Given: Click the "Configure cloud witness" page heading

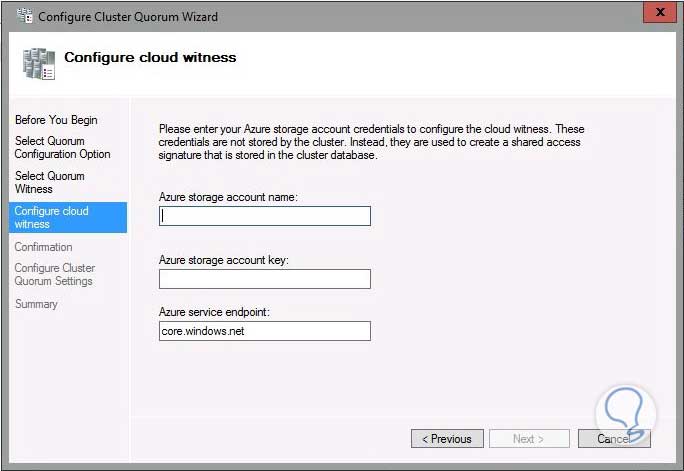Looking at the screenshot, I should pyautogui.click(x=150, y=57).
